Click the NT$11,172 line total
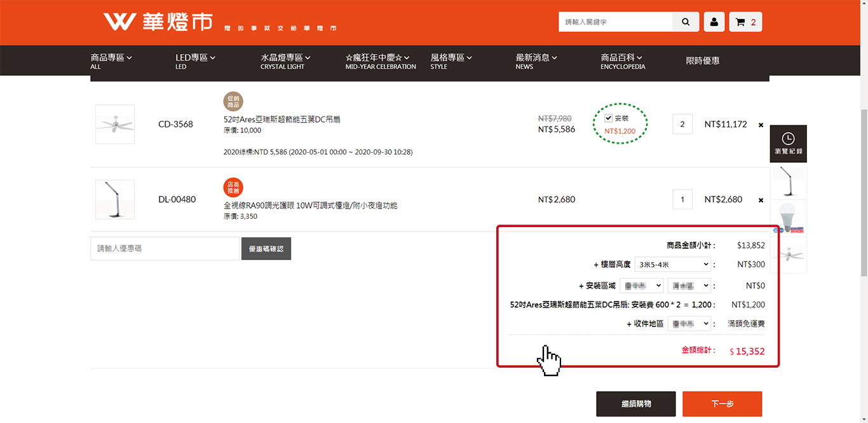 tap(726, 124)
